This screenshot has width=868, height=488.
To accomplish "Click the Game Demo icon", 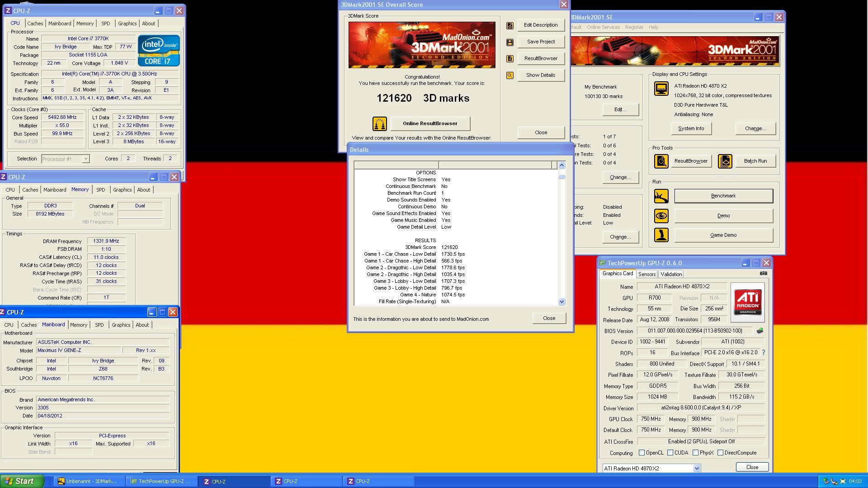I will (661, 235).
